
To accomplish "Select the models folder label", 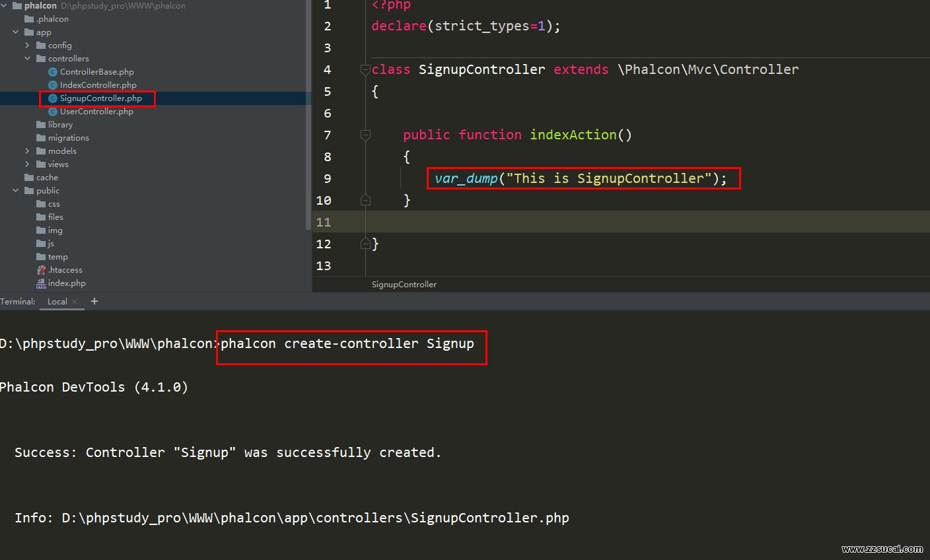I will click(x=62, y=151).
